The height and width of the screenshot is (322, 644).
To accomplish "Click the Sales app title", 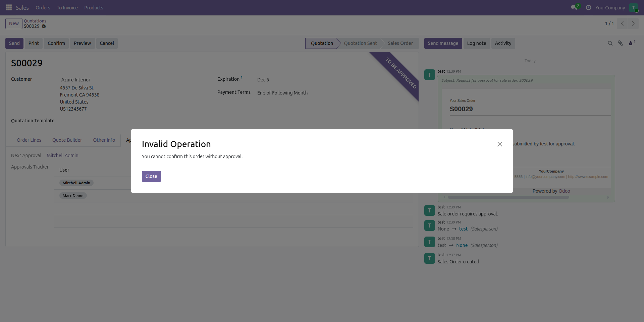I will tap(22, 8).
